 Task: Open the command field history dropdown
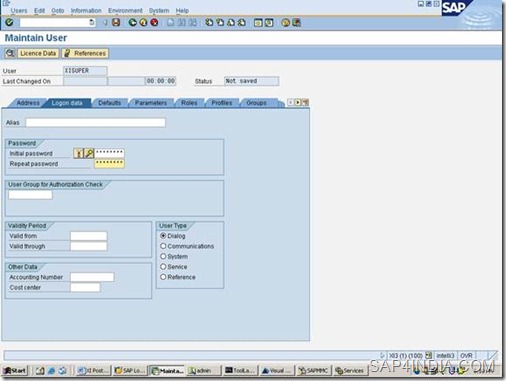pos(92,22)
